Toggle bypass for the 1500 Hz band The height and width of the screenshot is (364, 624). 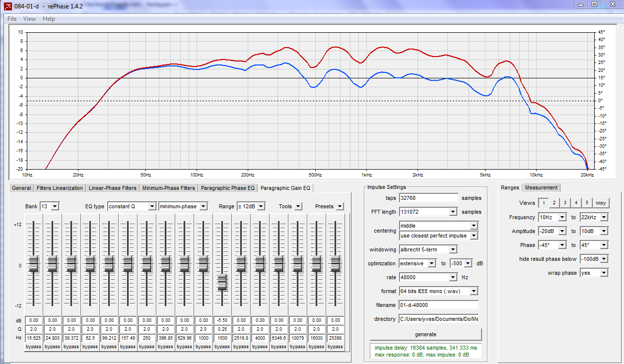[222, 347]
